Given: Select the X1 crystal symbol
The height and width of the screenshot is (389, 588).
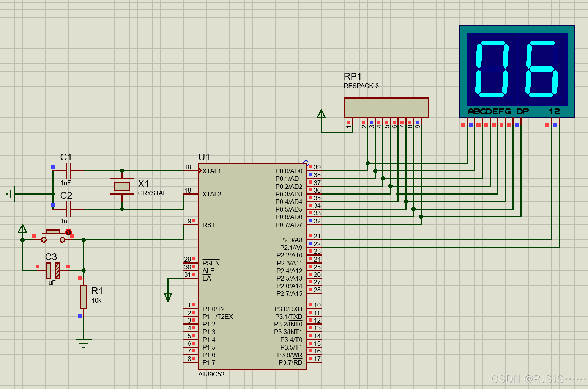Looking at the screenshot, I should (122, 186).
